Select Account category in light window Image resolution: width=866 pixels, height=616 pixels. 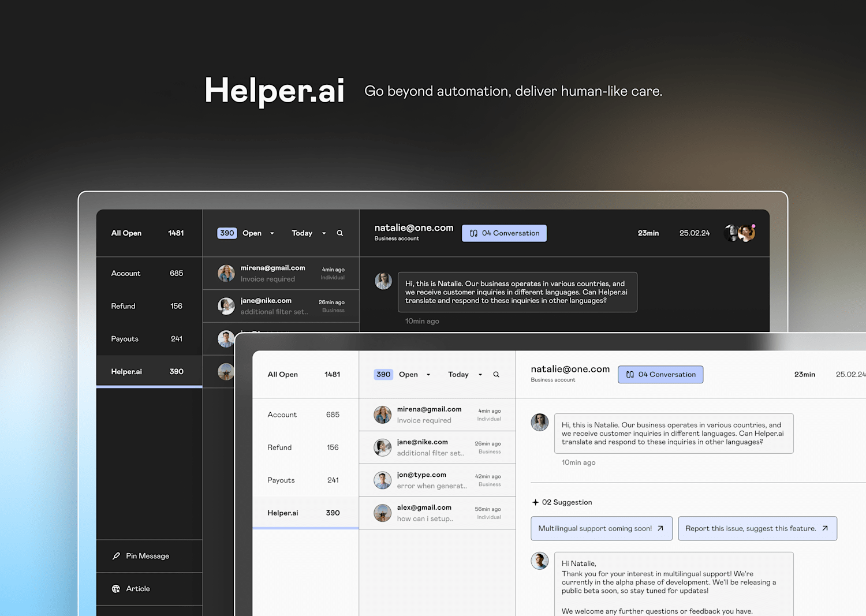pos(305,415)
